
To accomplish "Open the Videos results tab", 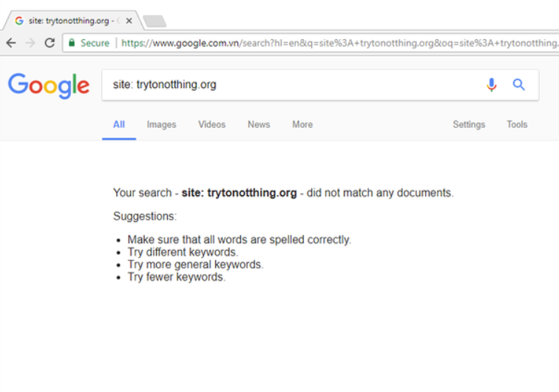I will point(211,124).
